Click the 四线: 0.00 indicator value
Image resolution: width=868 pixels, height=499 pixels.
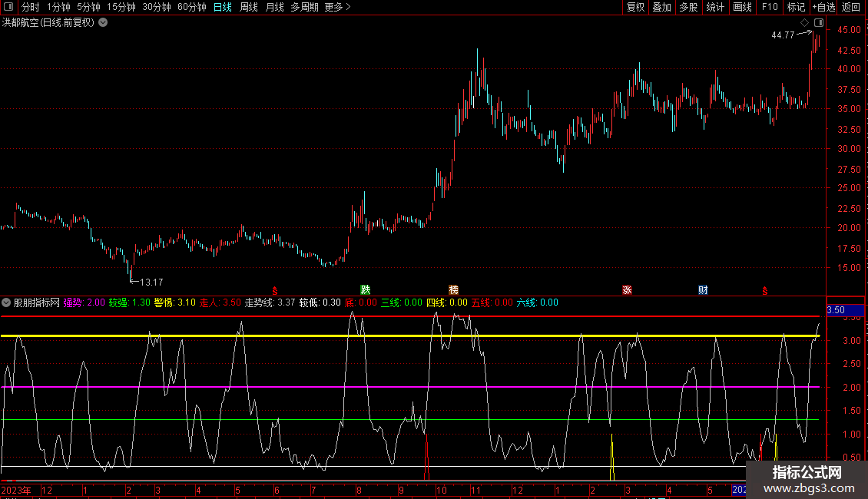(x=447, y=302)
